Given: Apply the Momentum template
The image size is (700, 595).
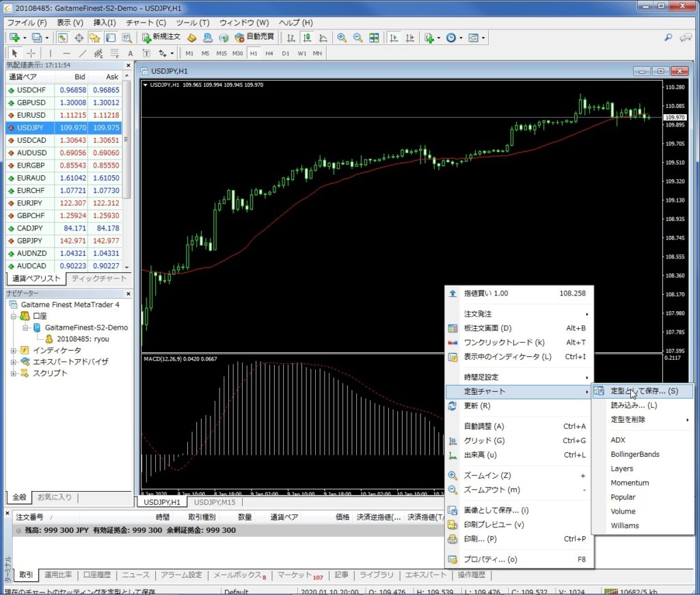Looking at the screenshot, I should [643, 483].
